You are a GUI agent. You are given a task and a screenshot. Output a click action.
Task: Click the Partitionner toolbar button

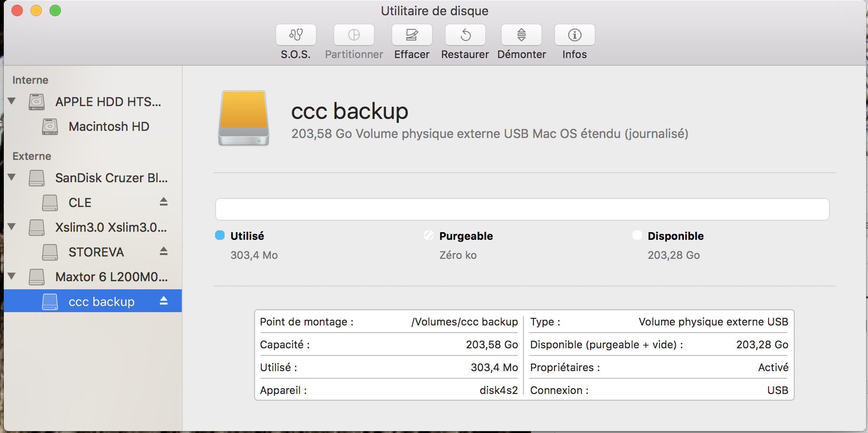pyautogui.click(x=354, y=35)
